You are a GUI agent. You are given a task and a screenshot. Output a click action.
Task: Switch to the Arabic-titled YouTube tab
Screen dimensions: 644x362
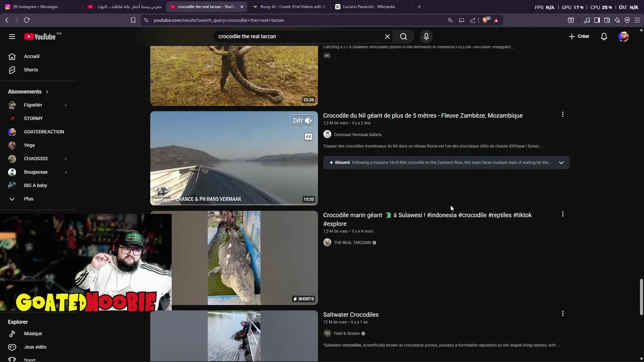124,7
